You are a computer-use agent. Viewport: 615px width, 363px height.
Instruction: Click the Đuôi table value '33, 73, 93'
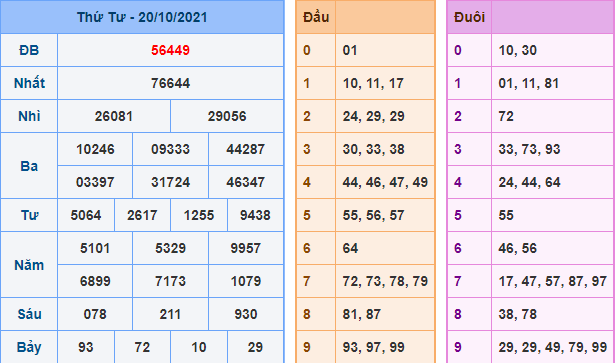click(x=529, y=149)
